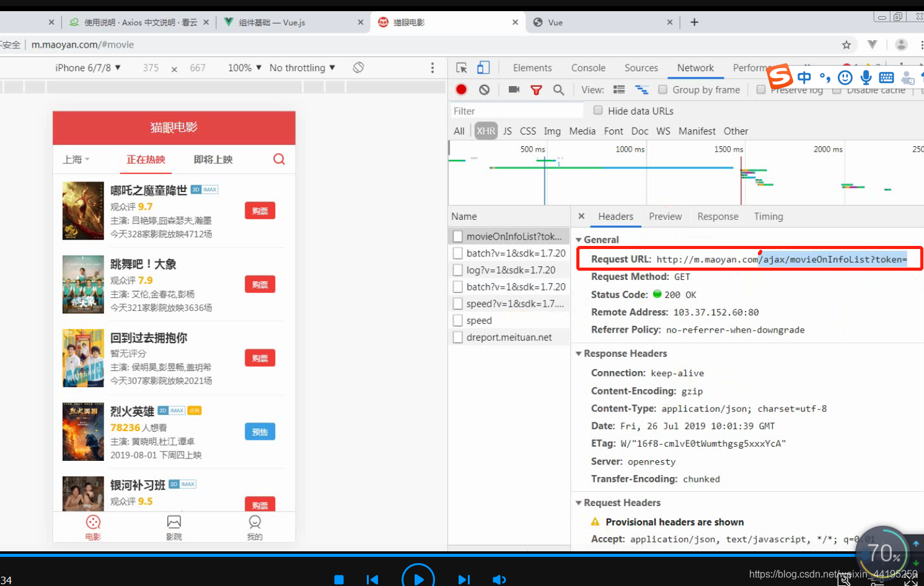Skip to previous video track
The width and height of the screenshot is (924, 586).
tap(372, 580)
